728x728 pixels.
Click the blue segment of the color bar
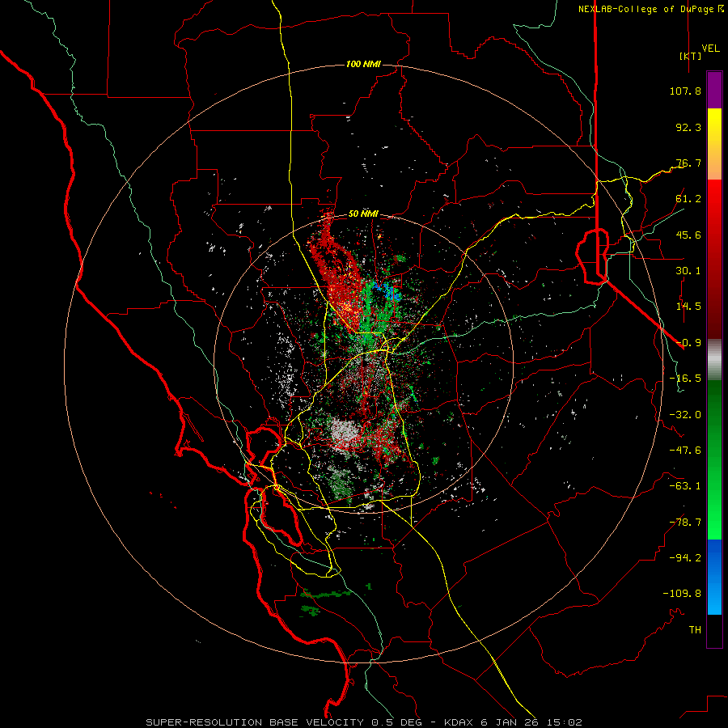point(714,577)
